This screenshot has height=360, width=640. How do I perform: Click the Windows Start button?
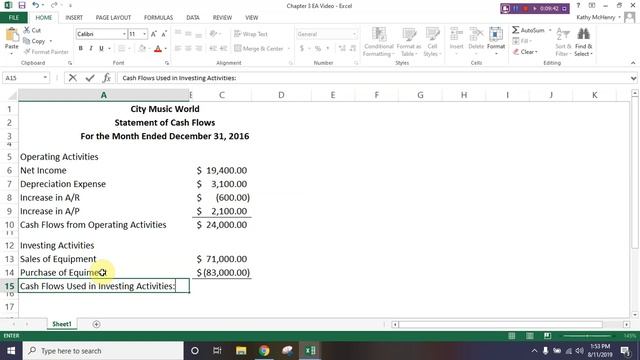[11, 351]
